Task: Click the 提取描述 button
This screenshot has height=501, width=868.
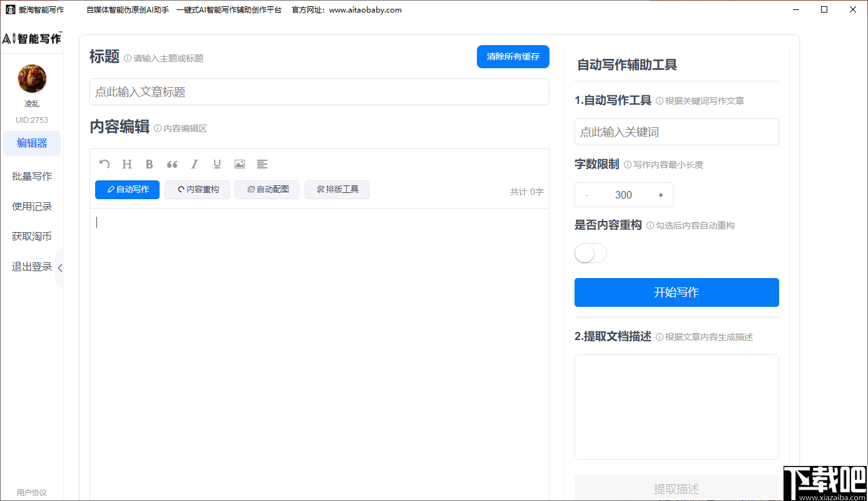Action: 677,488
